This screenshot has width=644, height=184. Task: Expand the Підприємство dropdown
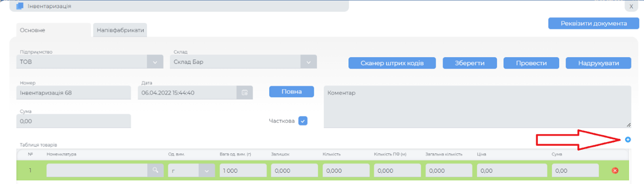tap(155, 62)
